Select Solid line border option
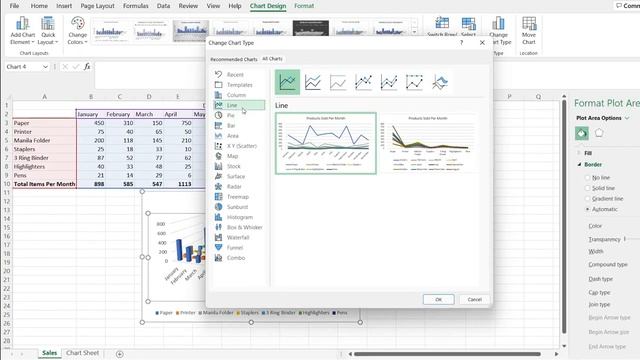This screenshot has width=640, height=360. (600, 188)
